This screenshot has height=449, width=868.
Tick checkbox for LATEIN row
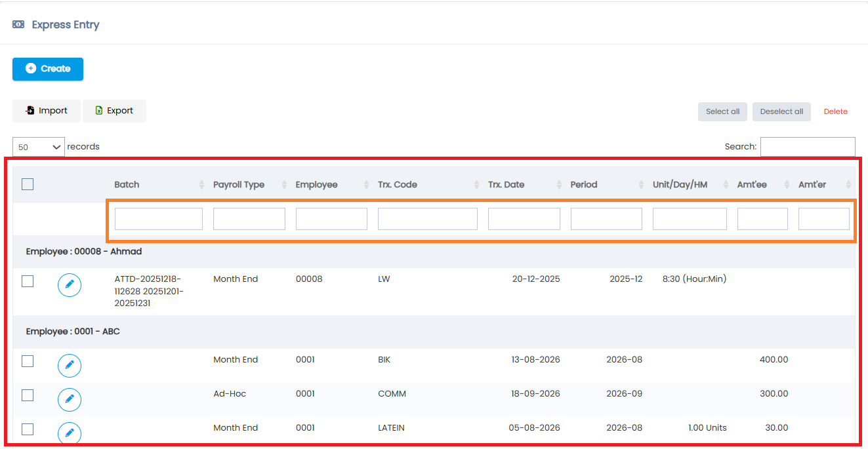(28, 429)
